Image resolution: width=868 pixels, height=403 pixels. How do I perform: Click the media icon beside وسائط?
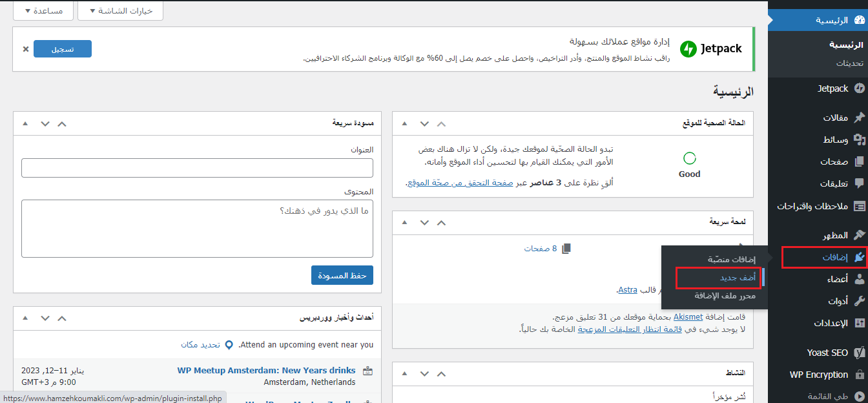coord(859,139)
